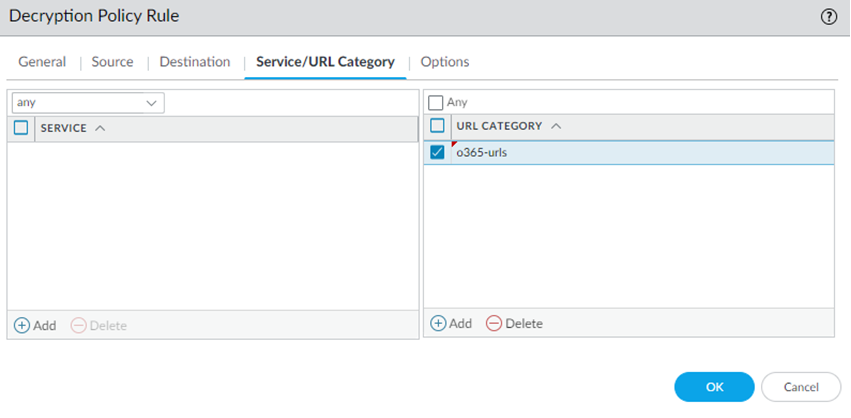
Task: Uncheck the o365-urls row checkbox
Action: pos(437,153)
